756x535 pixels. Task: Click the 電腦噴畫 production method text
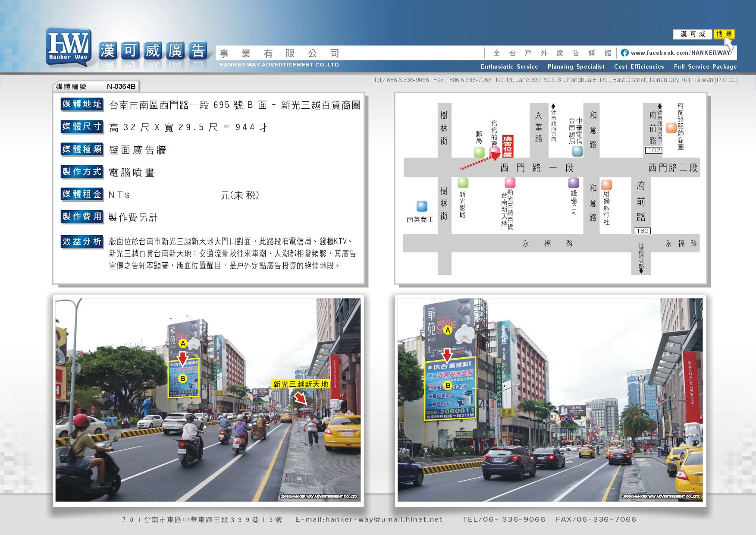(132, 173)
